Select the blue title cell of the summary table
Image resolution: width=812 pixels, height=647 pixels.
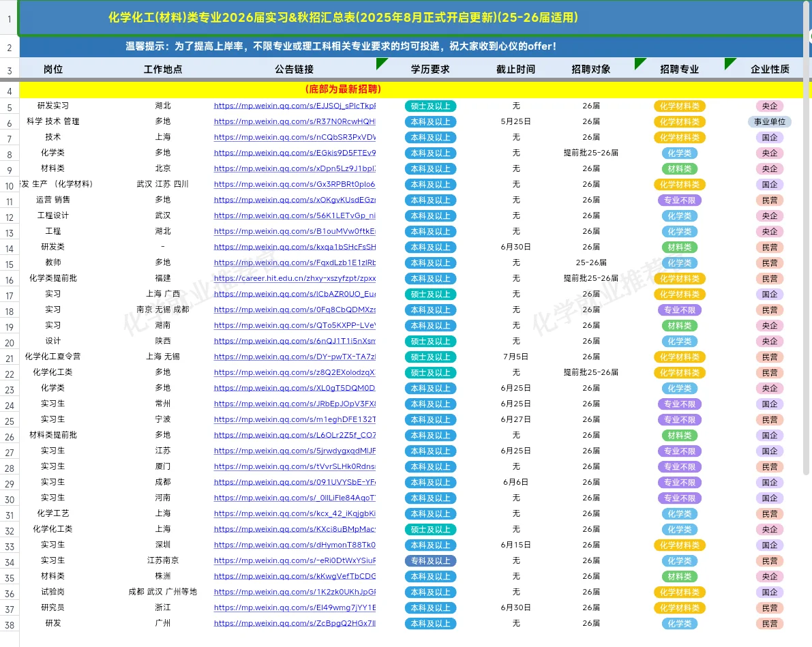coord(406,17)
